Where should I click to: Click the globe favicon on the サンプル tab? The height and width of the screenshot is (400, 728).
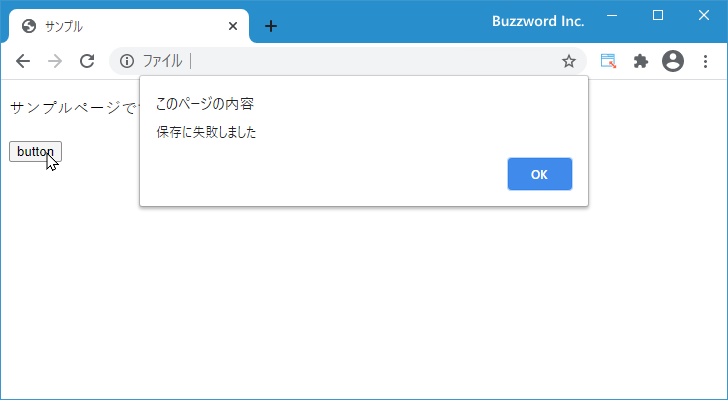[x=29, y=26]
